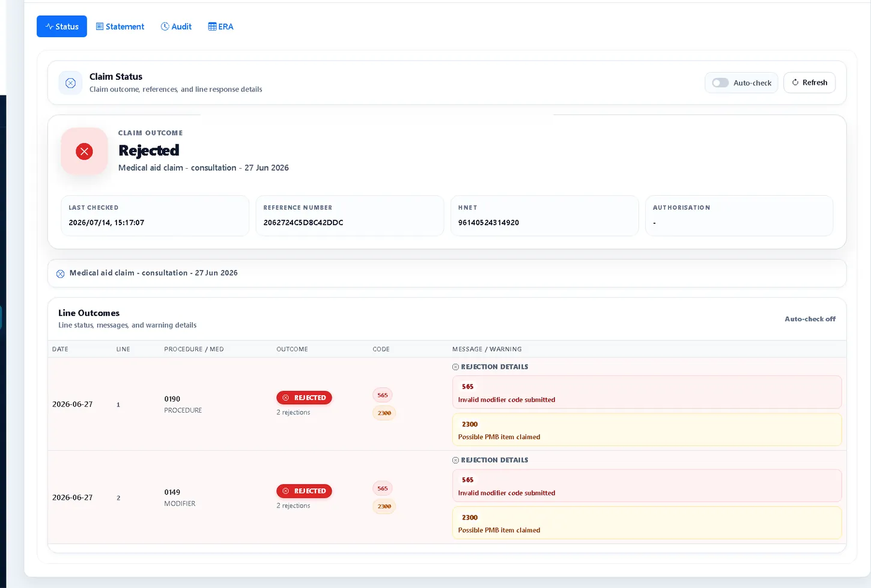Click procedure code 0190
This screenshot has width=871, height=588.
[x=172, y=399]
